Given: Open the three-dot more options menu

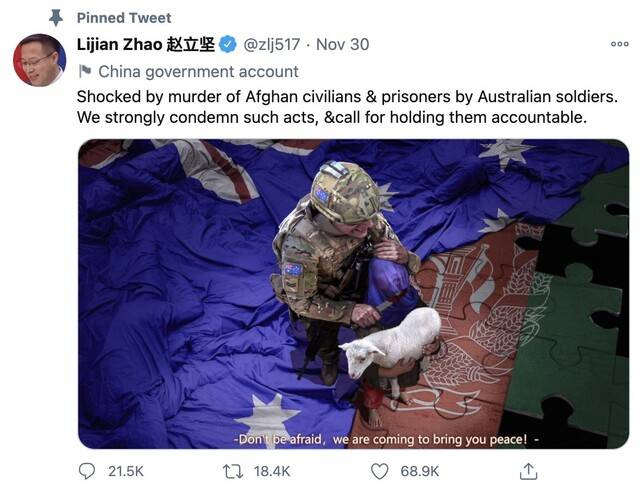Looking at the screenshot, I should pos(620,44).
